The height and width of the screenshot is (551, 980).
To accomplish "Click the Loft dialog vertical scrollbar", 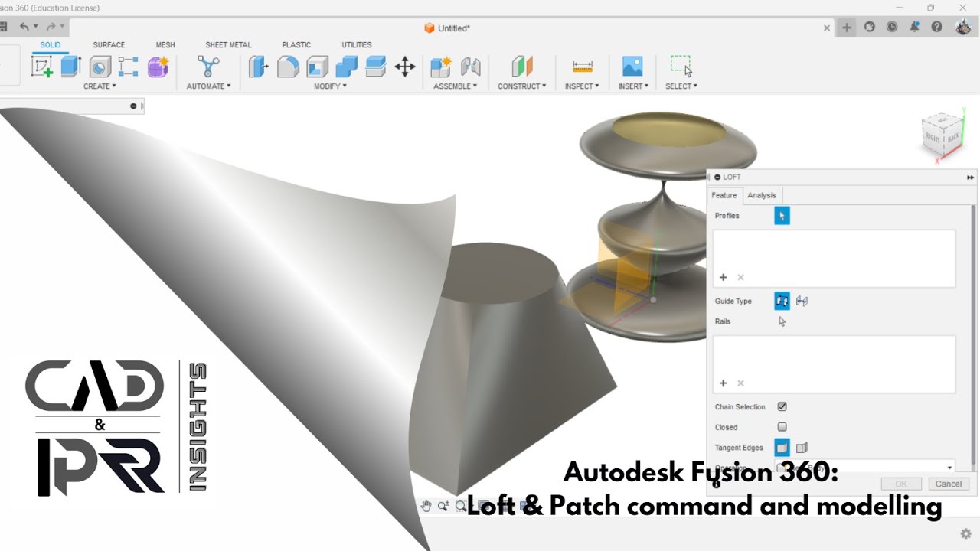I will (974, 333).
